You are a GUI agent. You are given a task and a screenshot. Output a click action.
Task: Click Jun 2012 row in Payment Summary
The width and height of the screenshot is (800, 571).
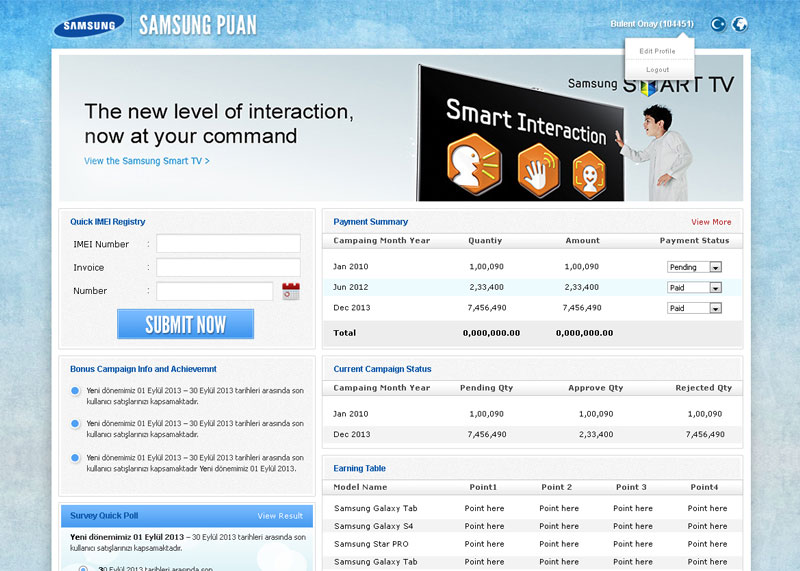(x=532, y=287)
